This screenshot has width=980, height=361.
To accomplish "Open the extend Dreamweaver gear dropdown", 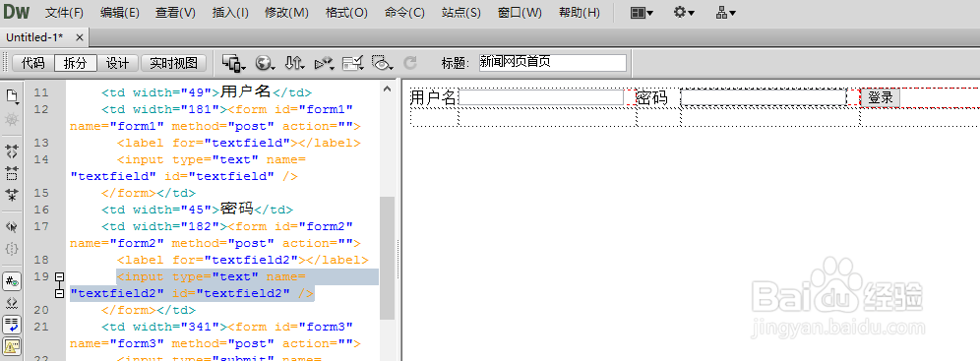I will click(684, 13).
